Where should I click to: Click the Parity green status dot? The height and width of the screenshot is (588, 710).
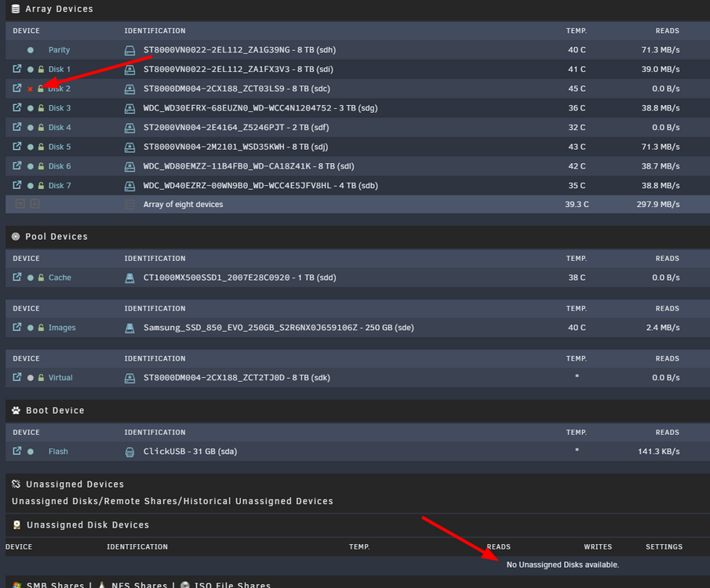click(31, 50)
